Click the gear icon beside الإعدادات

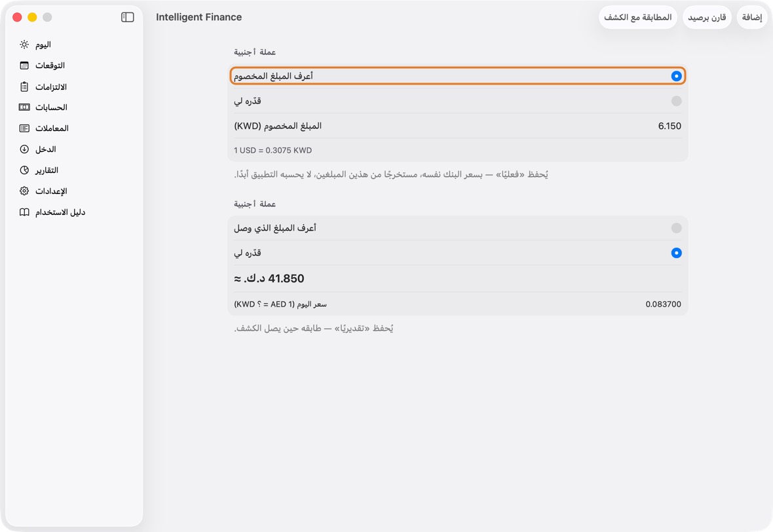coord(24,191)
